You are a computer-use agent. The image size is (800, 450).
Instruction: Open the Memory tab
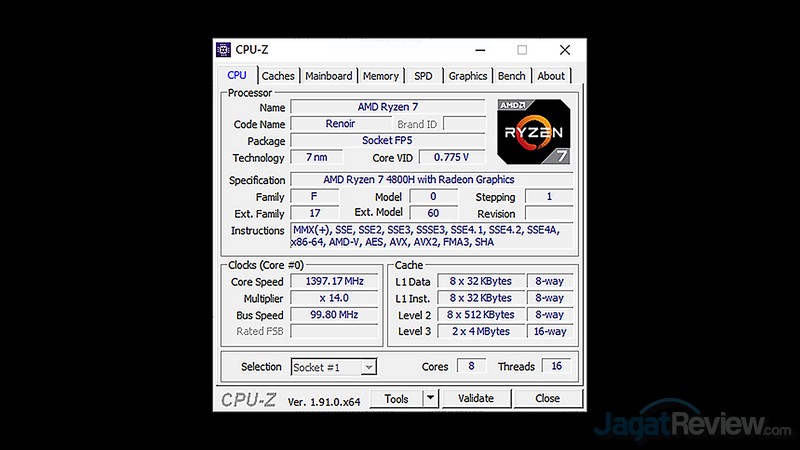pos(381,76)
